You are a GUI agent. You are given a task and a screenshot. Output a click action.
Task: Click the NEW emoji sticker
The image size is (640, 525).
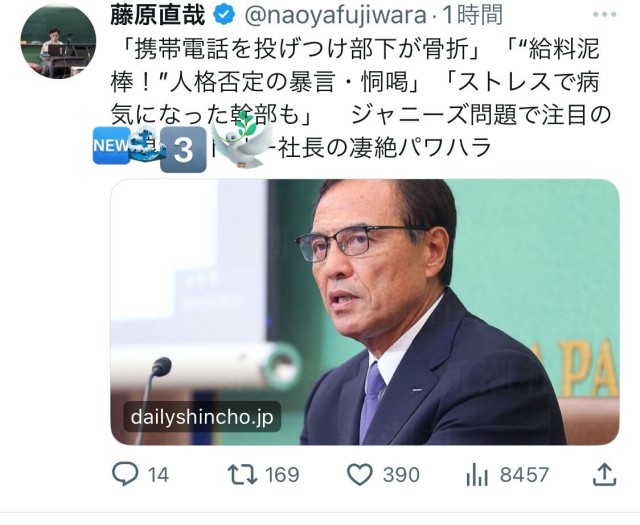pos(111,145)
